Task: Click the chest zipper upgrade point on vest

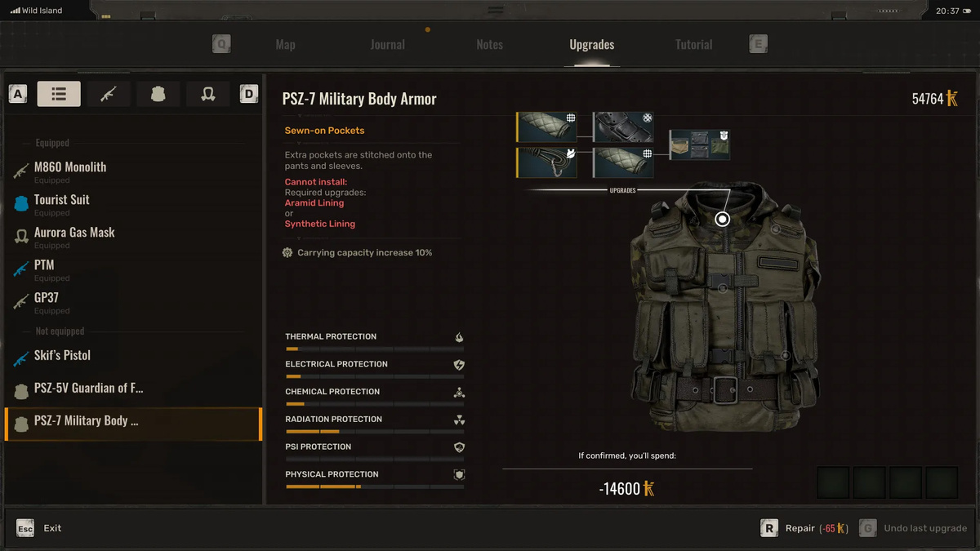Action: [x=722, y=288]
